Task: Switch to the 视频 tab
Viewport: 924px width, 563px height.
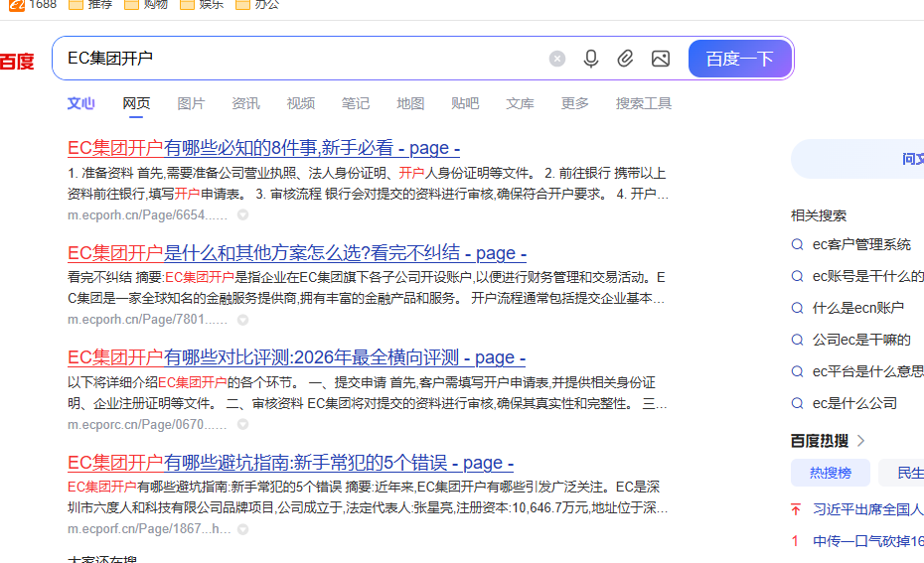Action: click(300, 103)
